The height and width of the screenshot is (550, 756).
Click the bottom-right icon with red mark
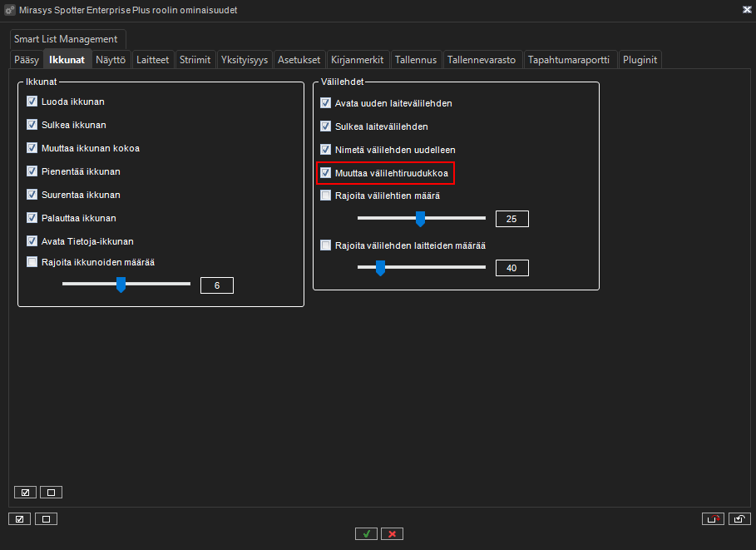pyautogui.click(x=713, y=519)
